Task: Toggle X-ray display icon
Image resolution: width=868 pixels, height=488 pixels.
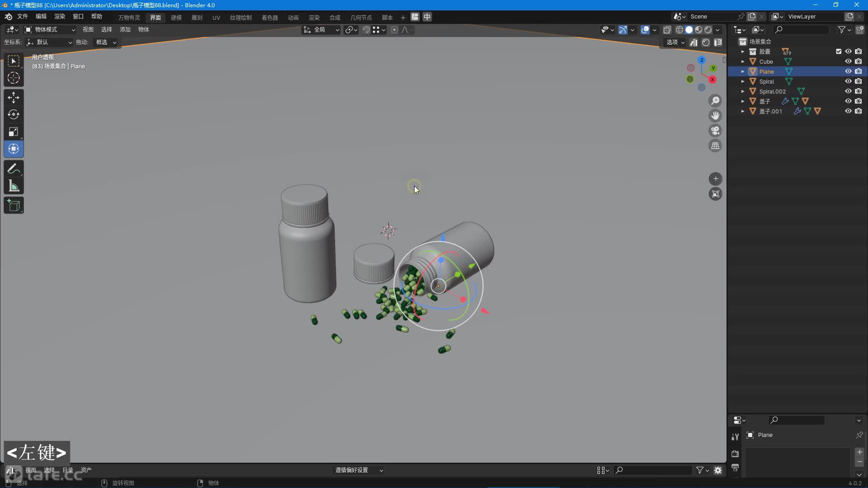Action: 667,30
